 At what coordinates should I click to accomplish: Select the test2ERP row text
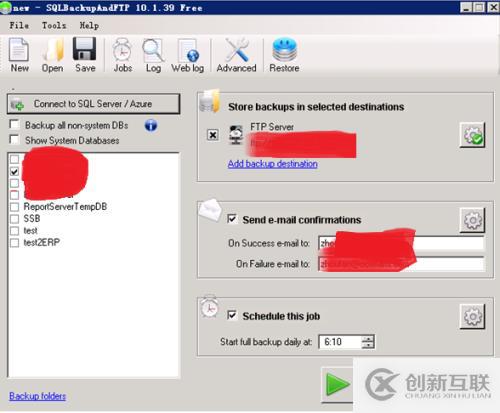click(42, 242)
